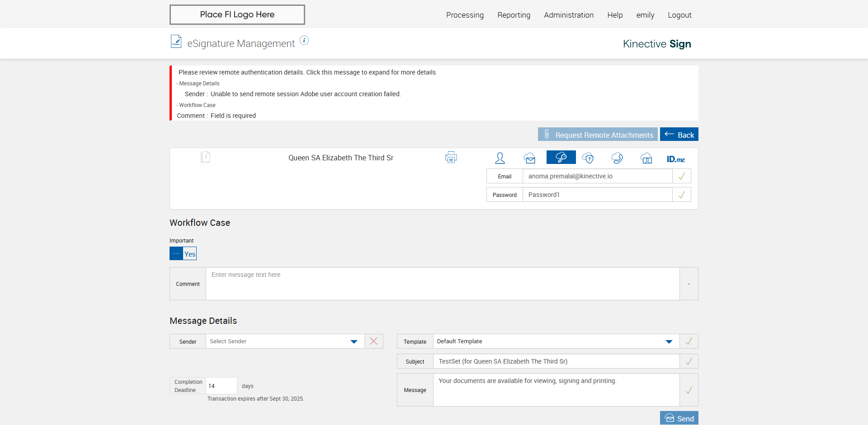
Task: Choose the ID.me authentication option
Action: point(676,159)
